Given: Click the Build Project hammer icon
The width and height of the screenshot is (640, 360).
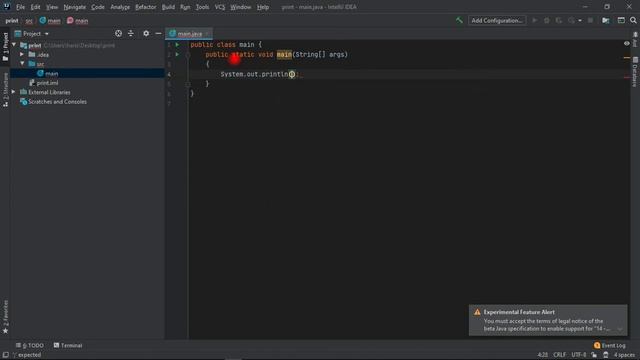Looking at the screenshot, I should [459, 20].
